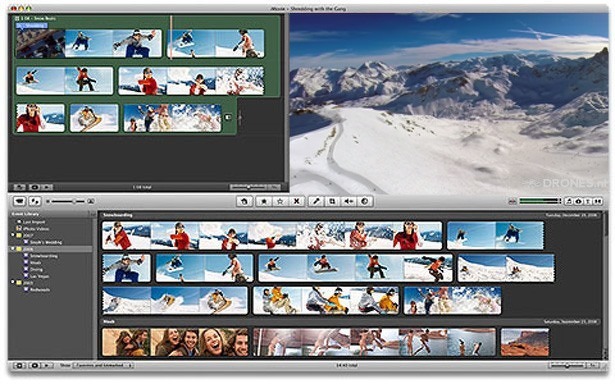Select the snowboarder in red jacket clip

(272, 236)
